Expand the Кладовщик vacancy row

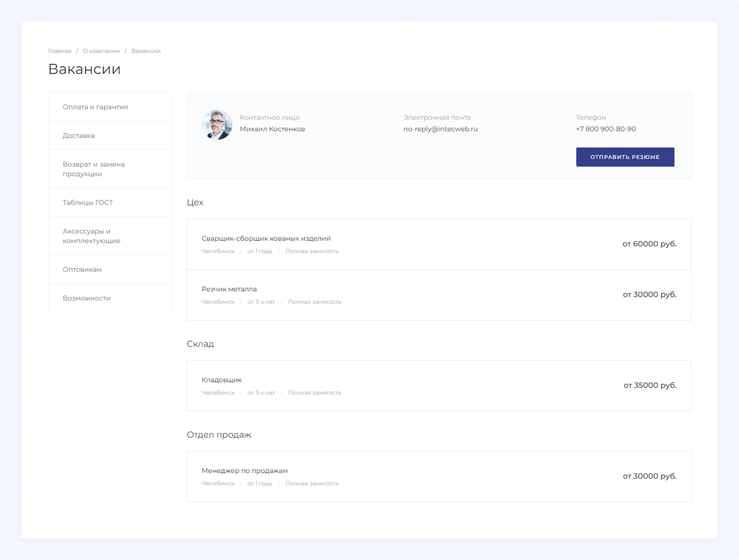(x=221, y=380)
